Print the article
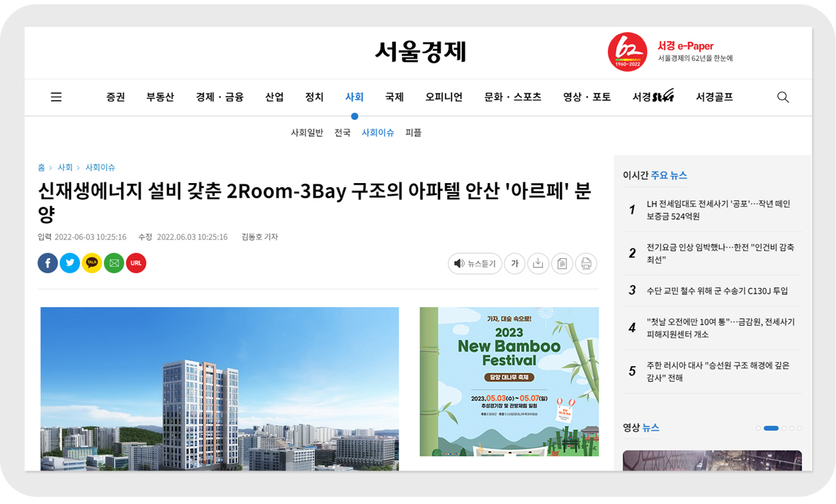The height and width of the screenshot is (504, 836). pyautogui.click(x=586, y=264)
